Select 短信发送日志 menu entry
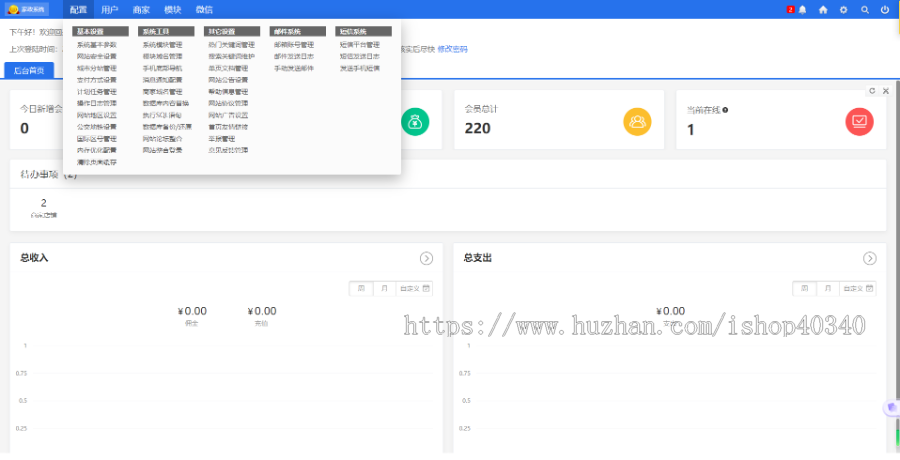The width and height of the screenshot is (900, 460). [360, 56]
